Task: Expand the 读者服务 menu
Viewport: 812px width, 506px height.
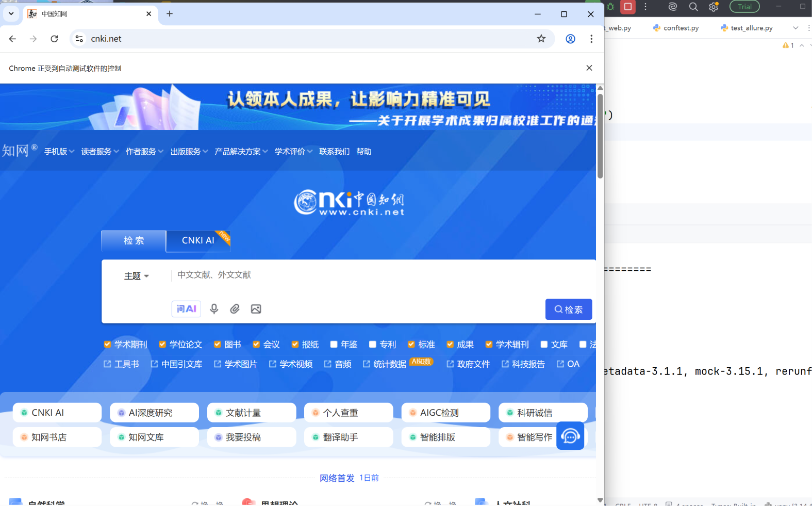Action: pos(100,152)
